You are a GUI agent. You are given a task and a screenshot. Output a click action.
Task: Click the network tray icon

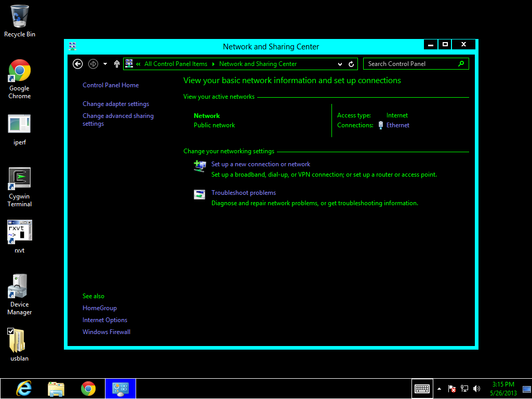pyautogui.click(x=464, y=389)
